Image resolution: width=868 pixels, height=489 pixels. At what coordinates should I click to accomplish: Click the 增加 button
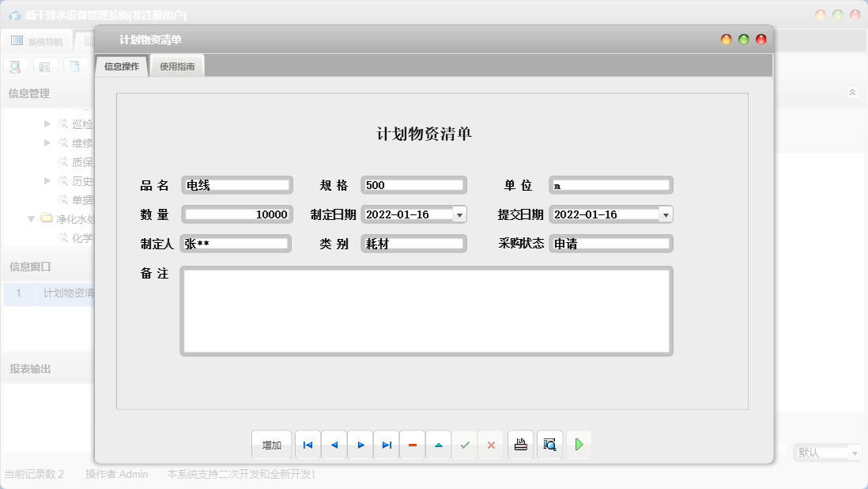(x=271, y=445)
